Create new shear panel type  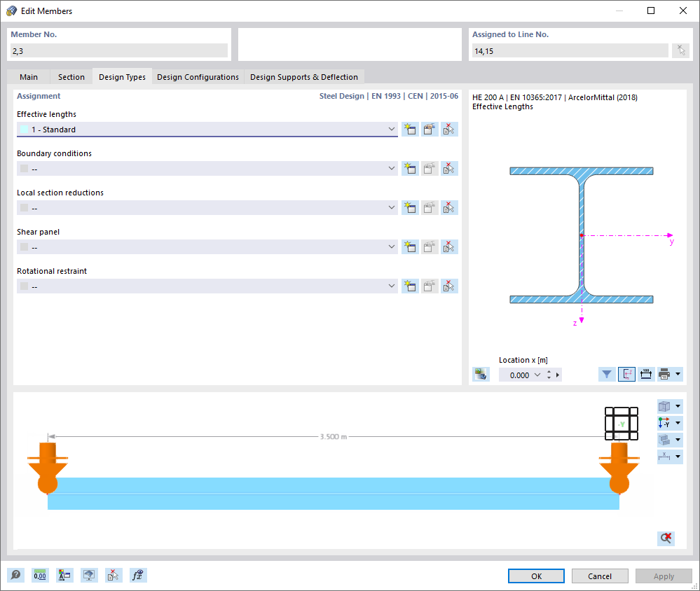[x=410, y=247]
